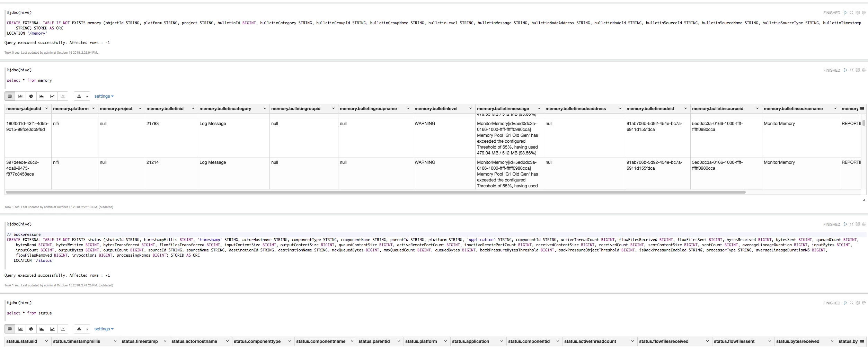868x347 pixels.
Task: Expand settings link under status query
Action: coord(104,329)
